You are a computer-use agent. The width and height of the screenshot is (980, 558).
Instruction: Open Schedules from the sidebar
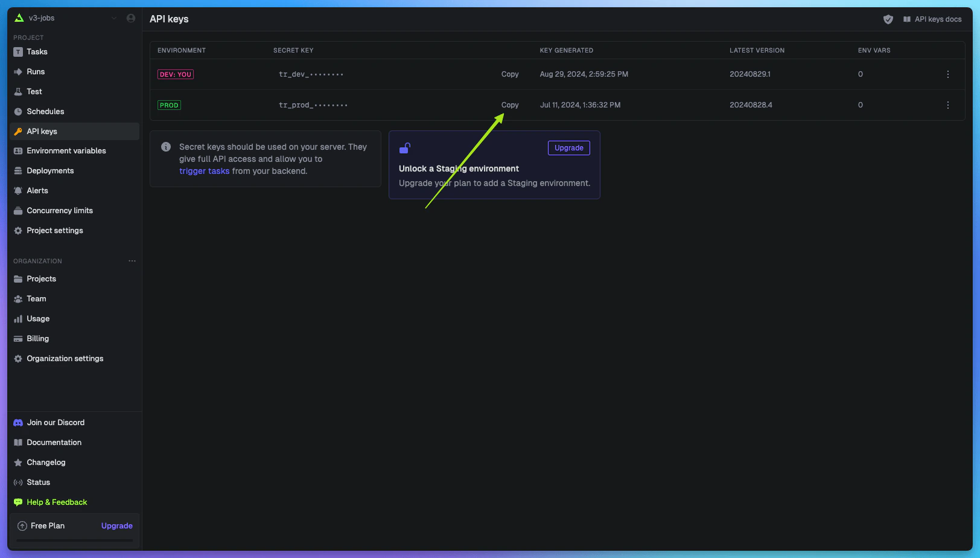click(45, 111)
